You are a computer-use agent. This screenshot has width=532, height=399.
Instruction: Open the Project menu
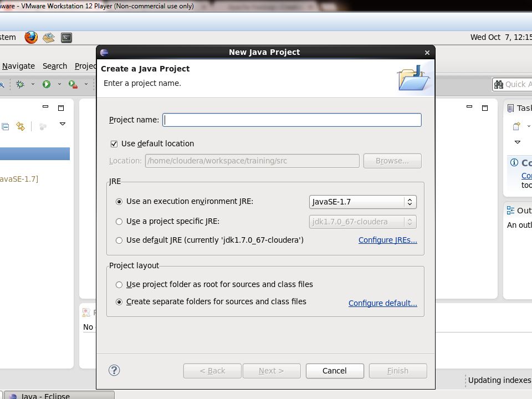coord(85,66)
